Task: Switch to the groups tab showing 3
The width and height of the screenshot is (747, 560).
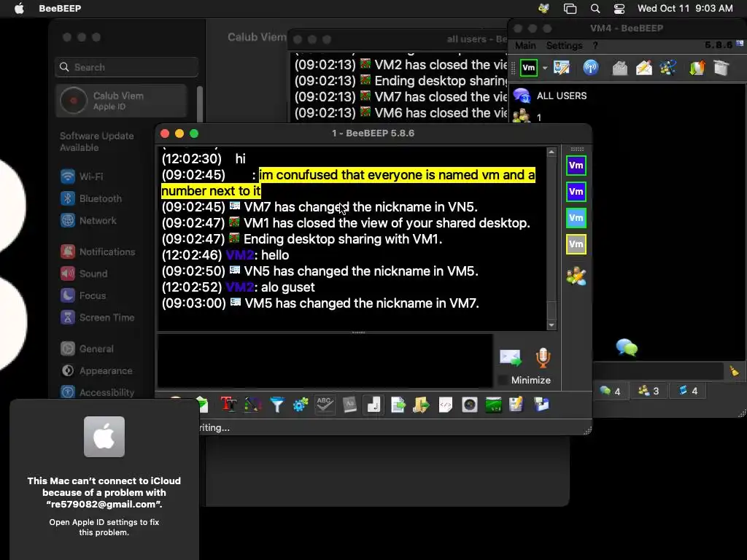Action: point(649,391)
